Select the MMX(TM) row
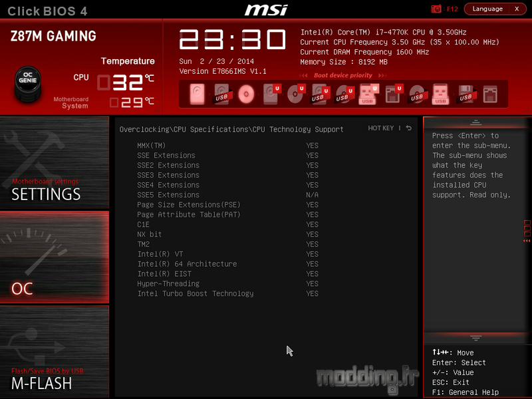 pyautogui.click(x=227, y=146)
